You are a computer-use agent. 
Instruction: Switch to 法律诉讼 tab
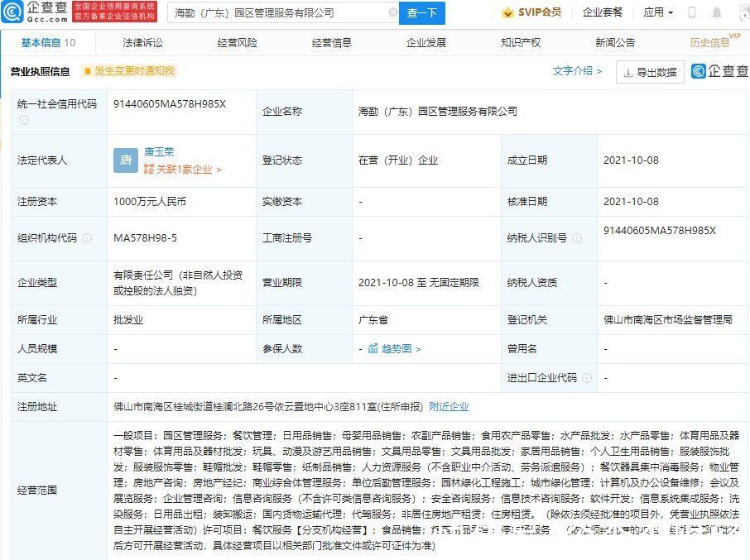142,42
